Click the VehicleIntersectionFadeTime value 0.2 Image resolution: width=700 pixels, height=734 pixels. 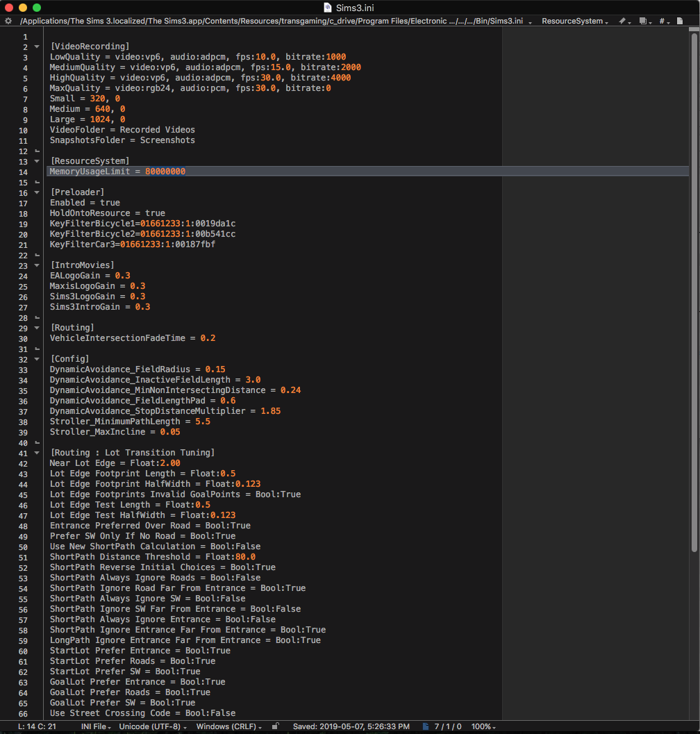[x=208, y=338]
